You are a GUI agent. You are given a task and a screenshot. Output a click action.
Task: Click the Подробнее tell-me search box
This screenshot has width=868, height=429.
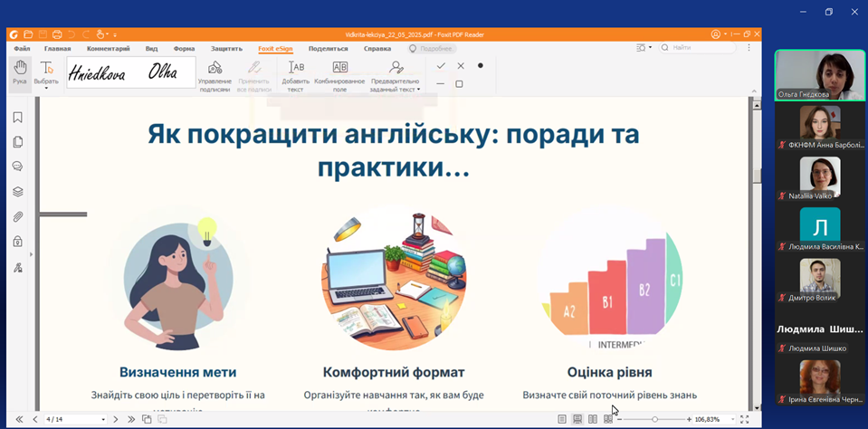tap(433, 49)
